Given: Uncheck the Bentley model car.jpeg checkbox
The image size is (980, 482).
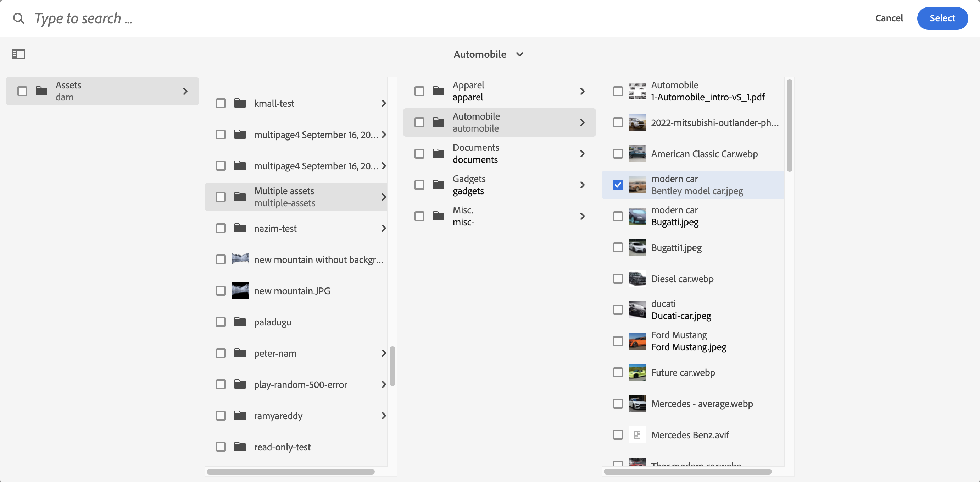Looking at the screenshot, I should point(618,185).
